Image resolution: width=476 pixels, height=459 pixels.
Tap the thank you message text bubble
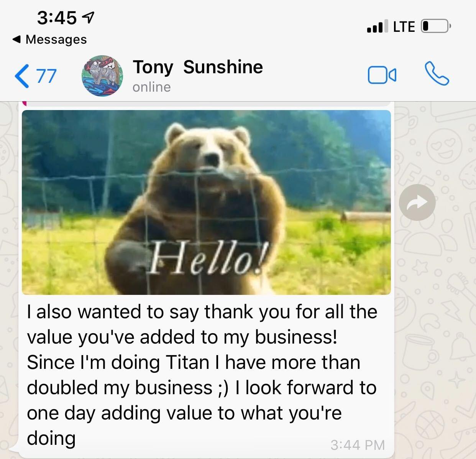202,375
